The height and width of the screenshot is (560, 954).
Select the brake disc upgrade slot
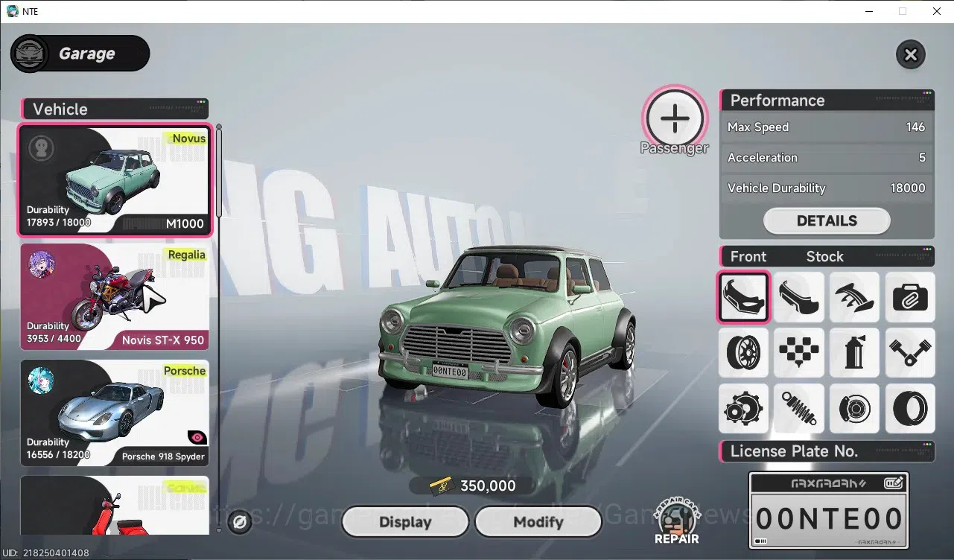[x=854, y=408]
